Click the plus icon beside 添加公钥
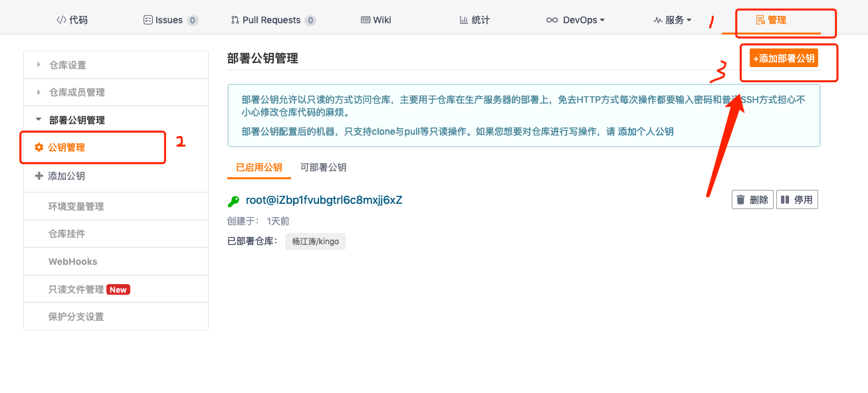Viewport: 868px width, 393px height. click(x=39, y=176)
